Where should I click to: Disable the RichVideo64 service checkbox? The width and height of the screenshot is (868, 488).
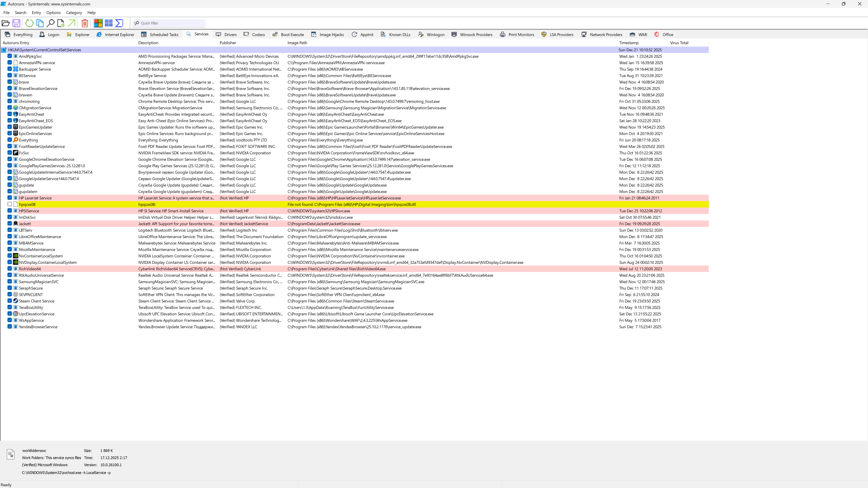[x=10, y=269]
